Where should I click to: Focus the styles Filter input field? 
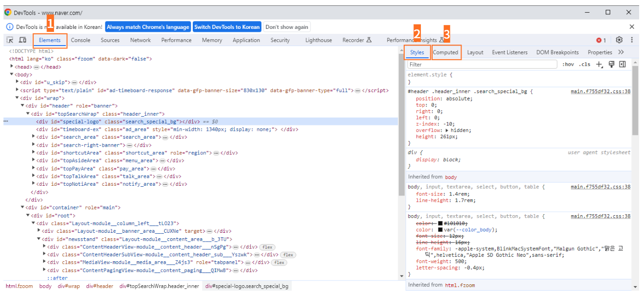(x=482, y=64)
